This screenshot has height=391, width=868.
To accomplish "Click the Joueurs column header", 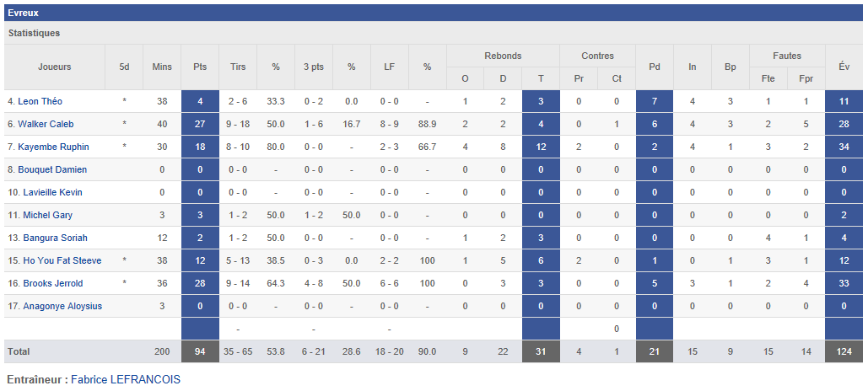I will coord(55,67).
